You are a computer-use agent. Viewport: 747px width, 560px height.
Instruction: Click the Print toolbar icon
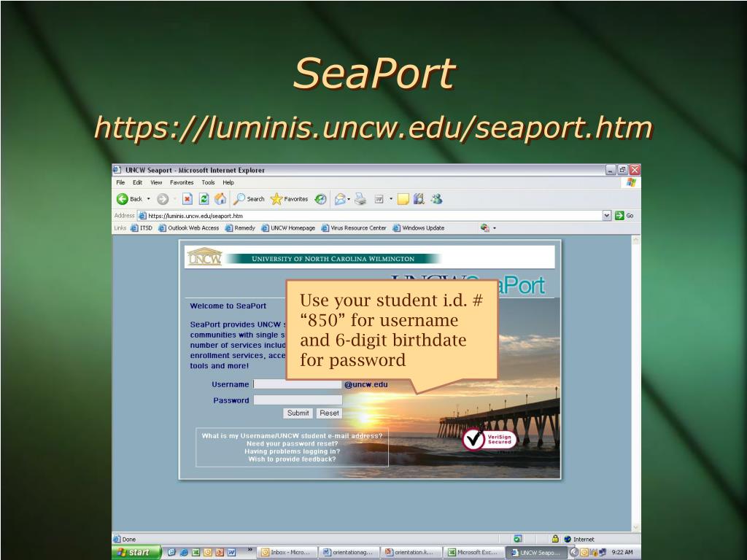point(360,199)
